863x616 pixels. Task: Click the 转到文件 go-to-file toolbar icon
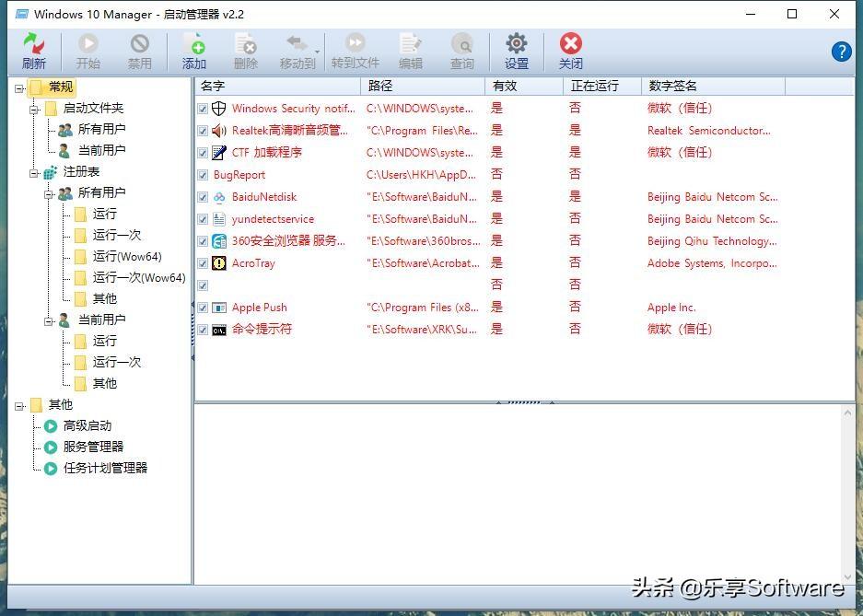[355, 43]
